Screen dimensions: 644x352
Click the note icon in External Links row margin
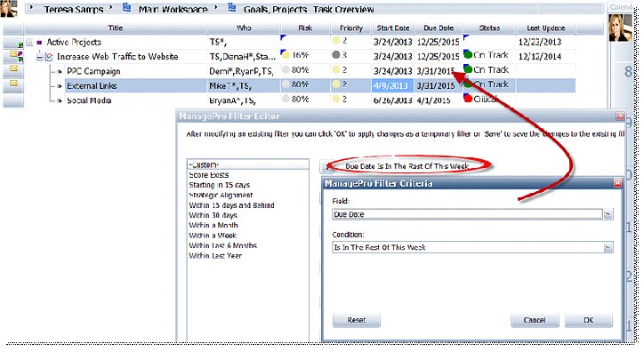point(13,84)
